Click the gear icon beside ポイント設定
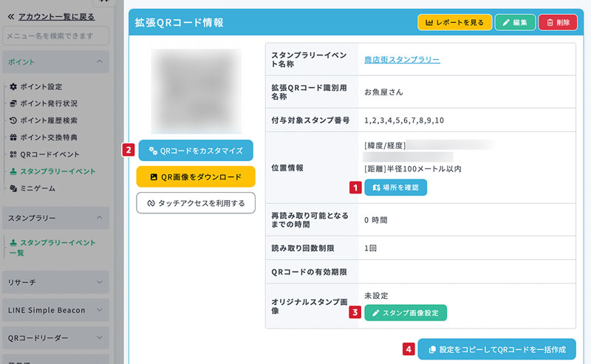The width and height of the screenshot is (591, 364). (x=13, y=86)
